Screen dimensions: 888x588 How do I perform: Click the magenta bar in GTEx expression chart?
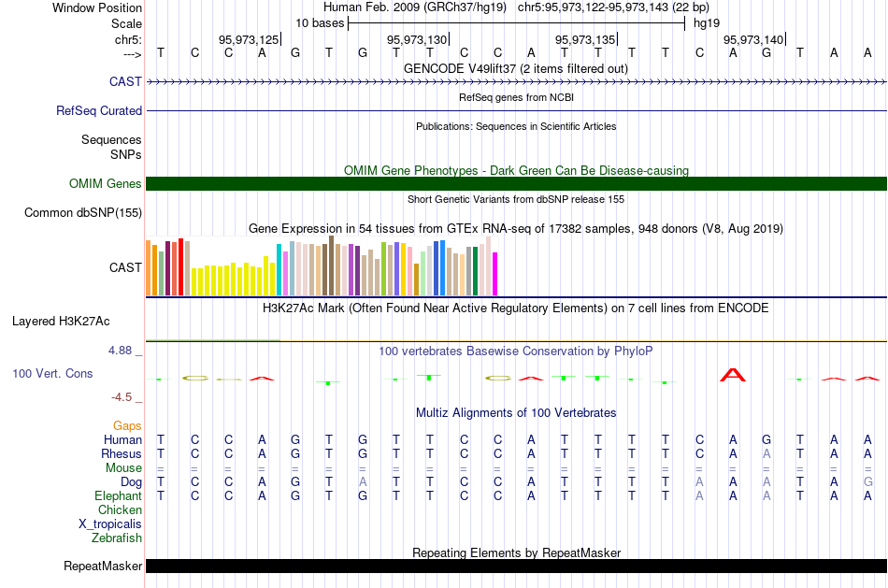click(x=495, y=273)
